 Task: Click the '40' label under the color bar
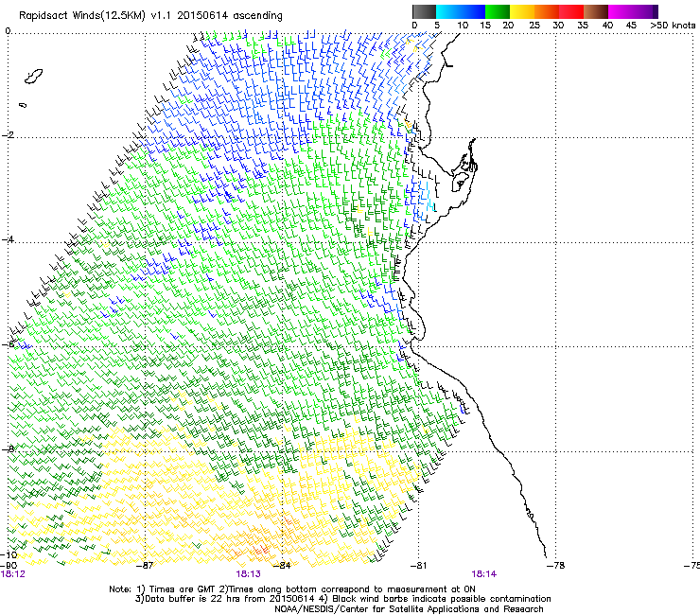tap(607, 26)
